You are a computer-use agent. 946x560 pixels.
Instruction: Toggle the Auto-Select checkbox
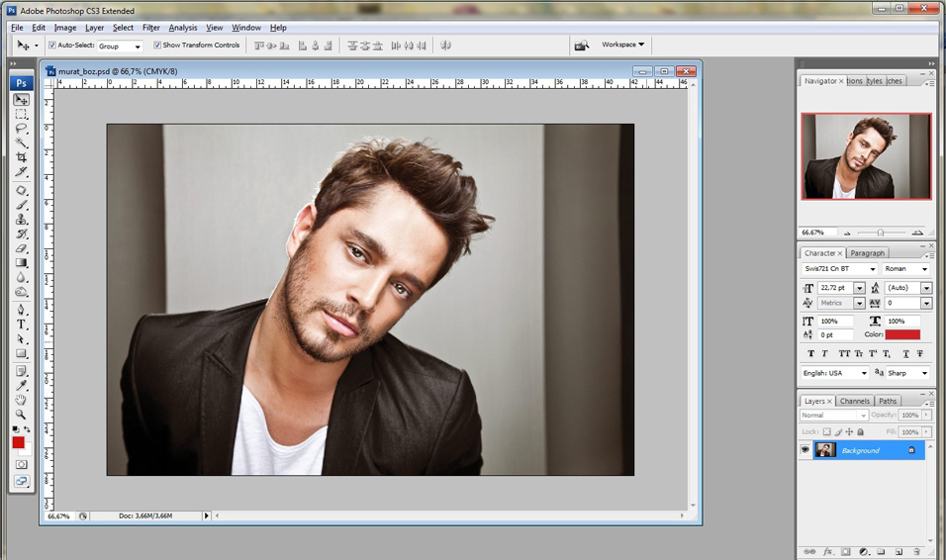click(52, 46)
